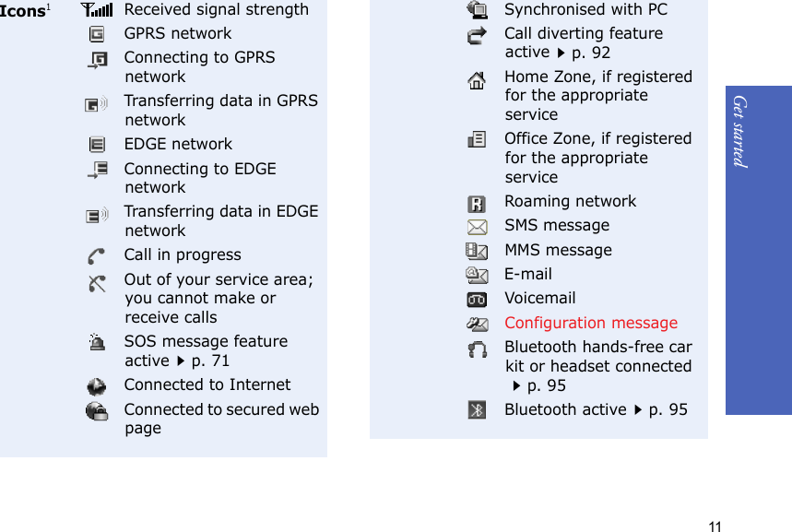
Task: Click the EDGE network icon
Action: pyautogui.click(x=97, y=145)
